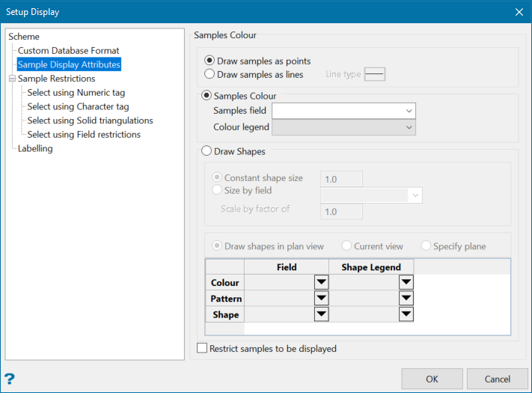
Task: Select Draw samples as points option
Action: (210, 61)
